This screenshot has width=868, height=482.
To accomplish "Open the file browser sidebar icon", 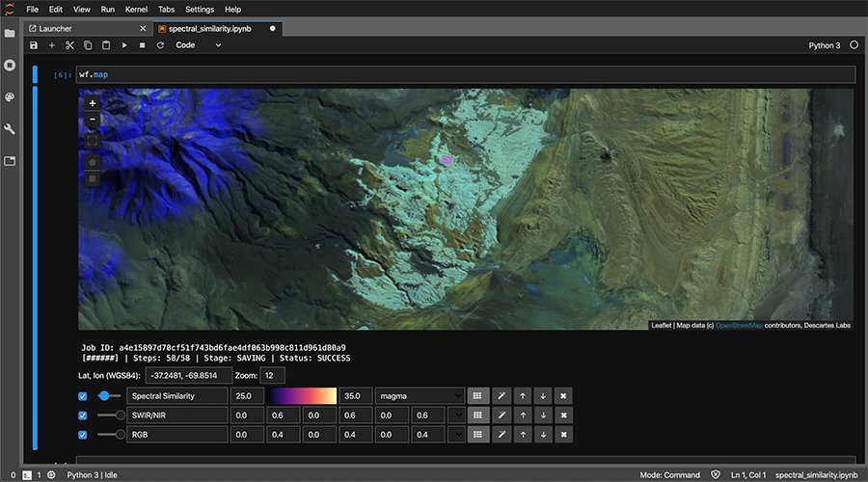I will tap(10, 33).
